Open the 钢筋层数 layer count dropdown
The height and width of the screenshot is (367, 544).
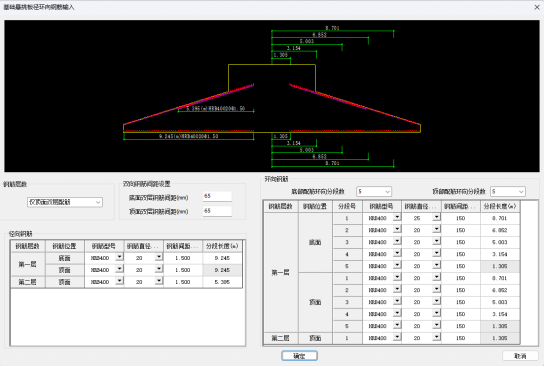65,202
